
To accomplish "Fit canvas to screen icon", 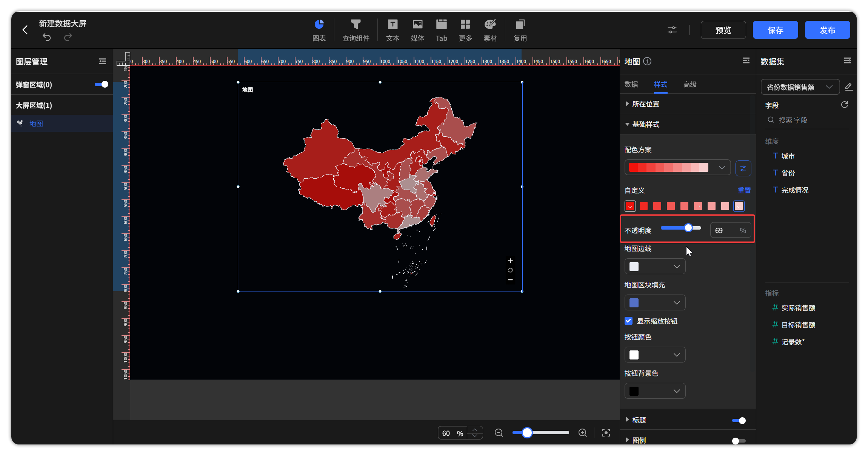I will click(606, 433).
